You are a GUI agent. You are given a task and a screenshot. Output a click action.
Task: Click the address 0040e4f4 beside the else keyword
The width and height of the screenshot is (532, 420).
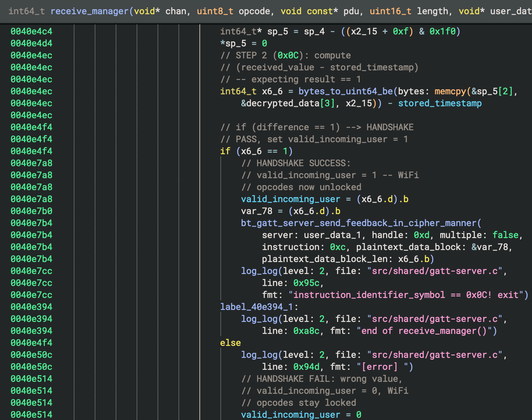click(31, 343)
